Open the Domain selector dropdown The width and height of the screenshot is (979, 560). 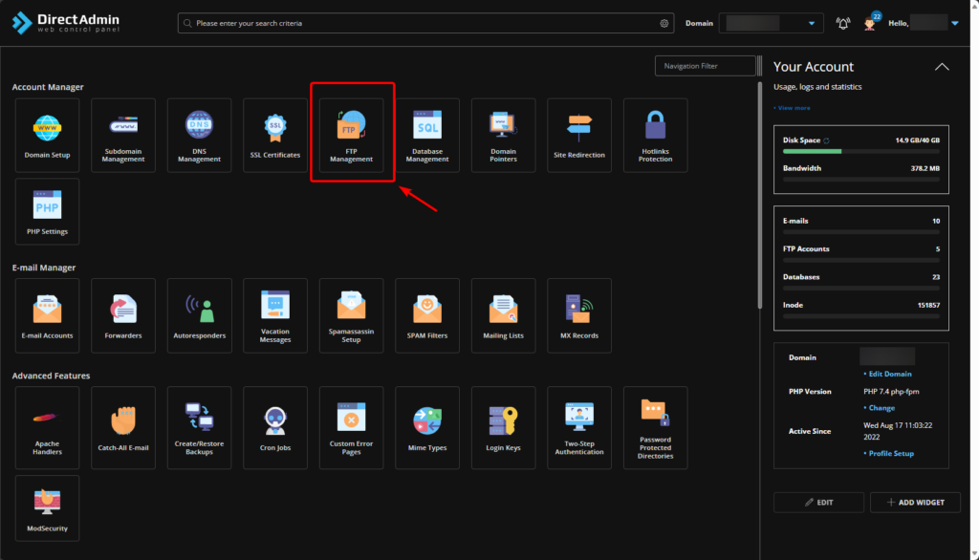click(771, 24)
